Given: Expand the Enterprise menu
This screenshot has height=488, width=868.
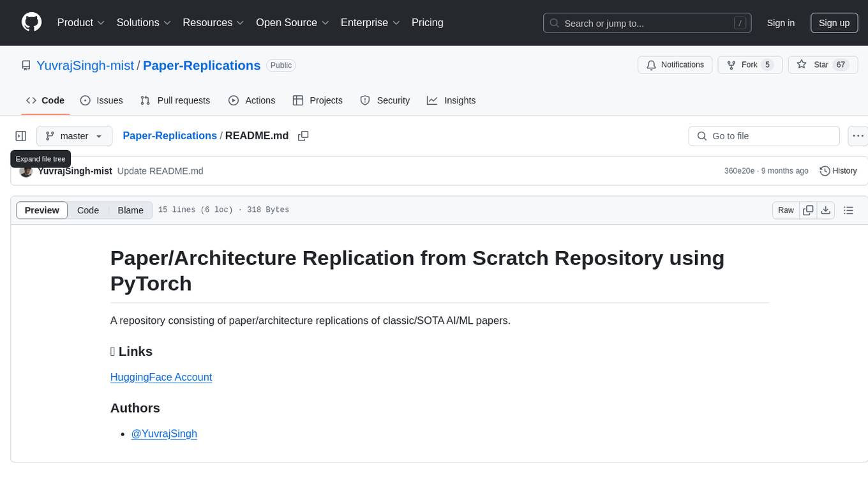Looking at the screenshot, I should [x=370, y=22].
